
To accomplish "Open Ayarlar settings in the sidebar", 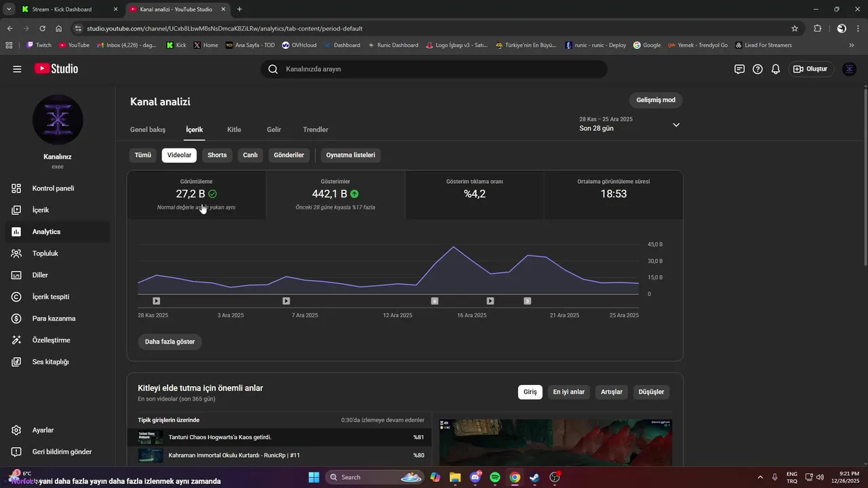I will coord(58,430).
